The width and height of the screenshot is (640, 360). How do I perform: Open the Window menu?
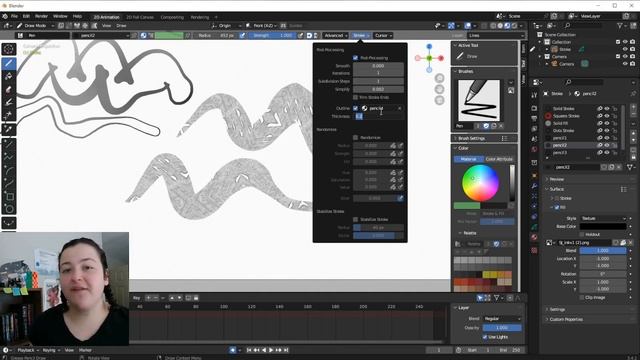tap(60, 16)
